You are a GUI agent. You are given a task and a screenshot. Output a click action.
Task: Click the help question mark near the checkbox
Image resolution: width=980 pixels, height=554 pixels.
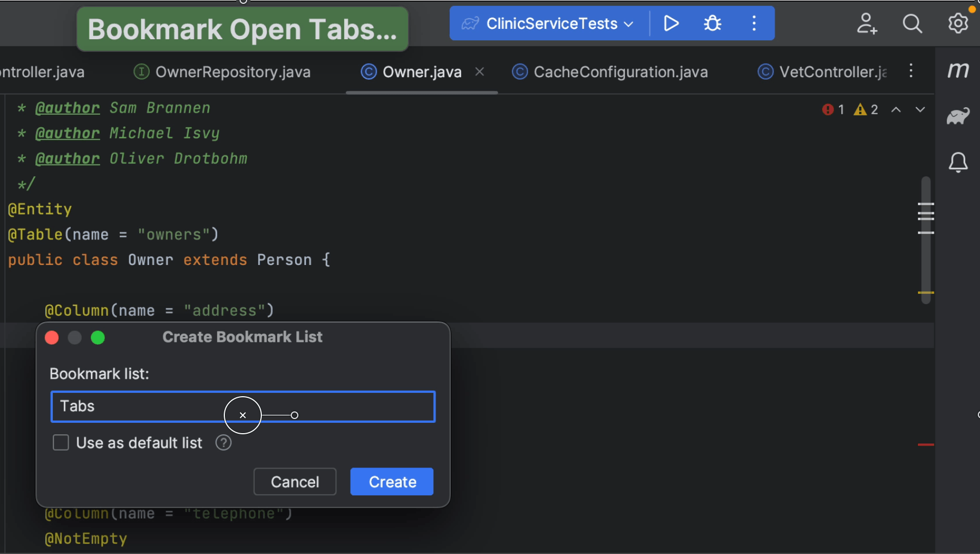click(x=223, y=442)
